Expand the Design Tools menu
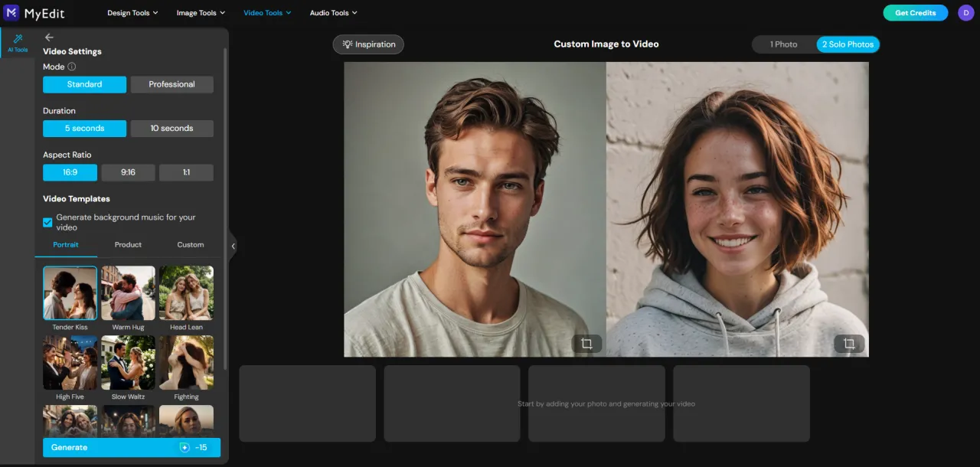Screen dimensions: 980x467 pyautogui.click(x=132, y=13)
